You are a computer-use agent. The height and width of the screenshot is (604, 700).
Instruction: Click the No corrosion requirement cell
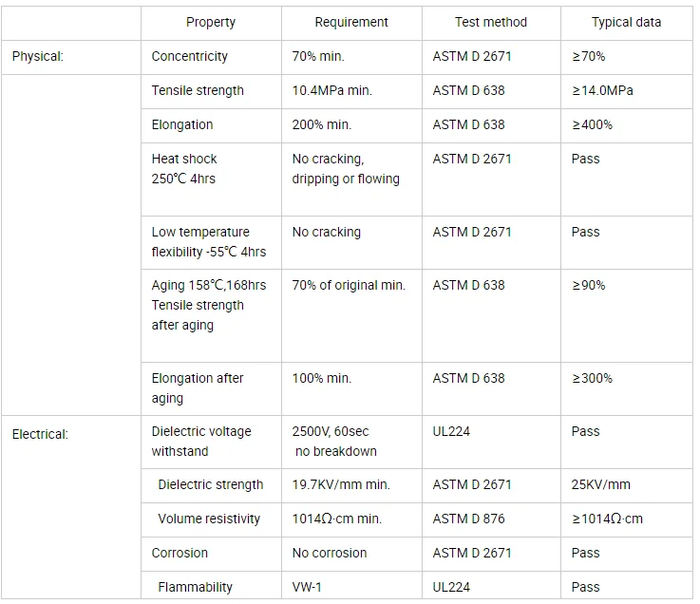coord(330,553)
